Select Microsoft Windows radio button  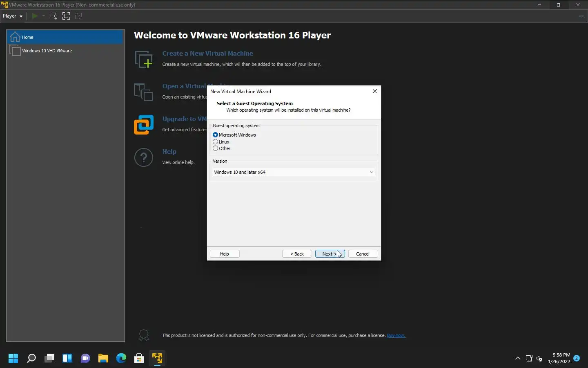(x=215, y=135)
